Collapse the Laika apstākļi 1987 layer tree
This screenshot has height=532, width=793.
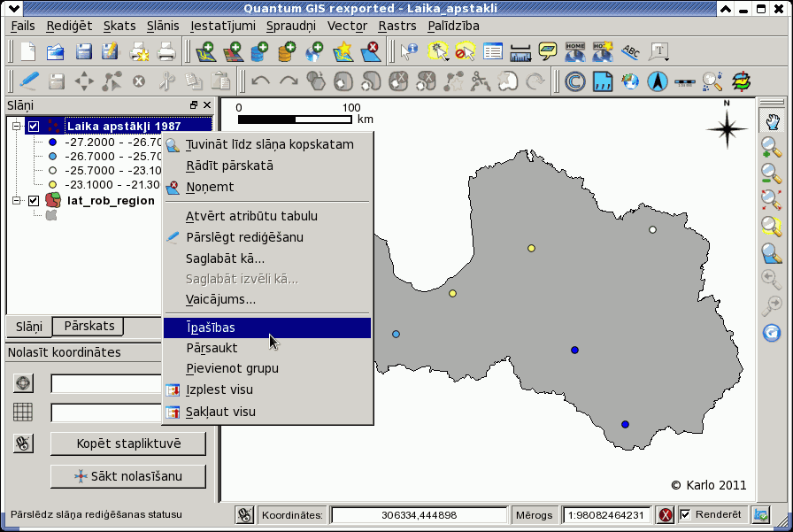tap(17, 126)
